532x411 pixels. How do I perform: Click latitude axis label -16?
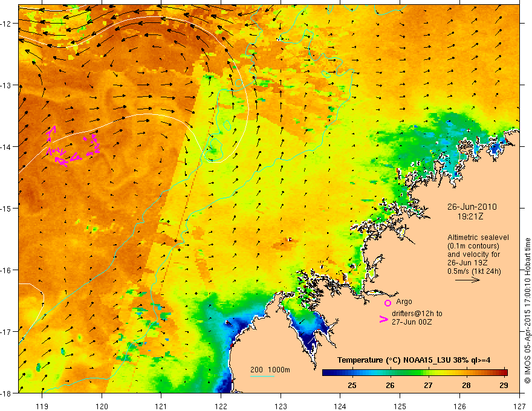pyautogui.click(x=6, y=270)
